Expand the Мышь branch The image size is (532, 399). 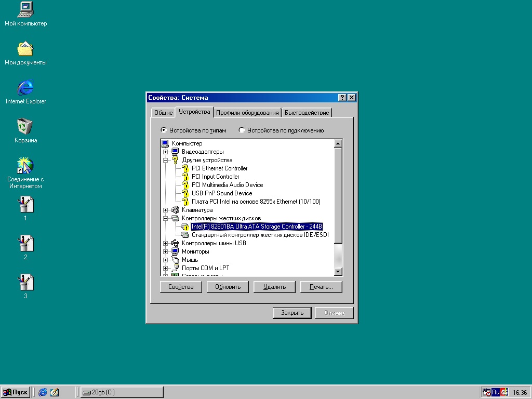pyautogui.click(x=165, y=260)
